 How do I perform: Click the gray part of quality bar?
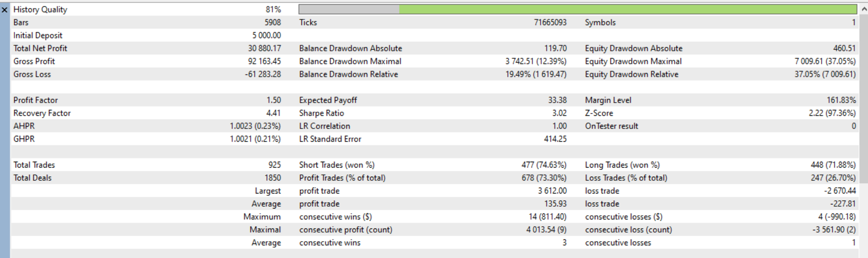click(348, 10)
